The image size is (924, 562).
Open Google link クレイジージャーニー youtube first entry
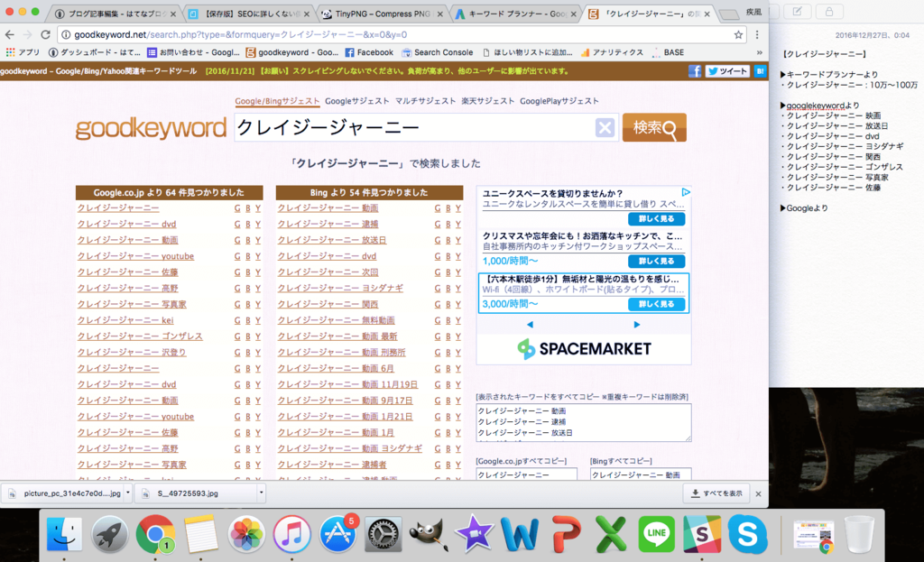pos(135,255)
